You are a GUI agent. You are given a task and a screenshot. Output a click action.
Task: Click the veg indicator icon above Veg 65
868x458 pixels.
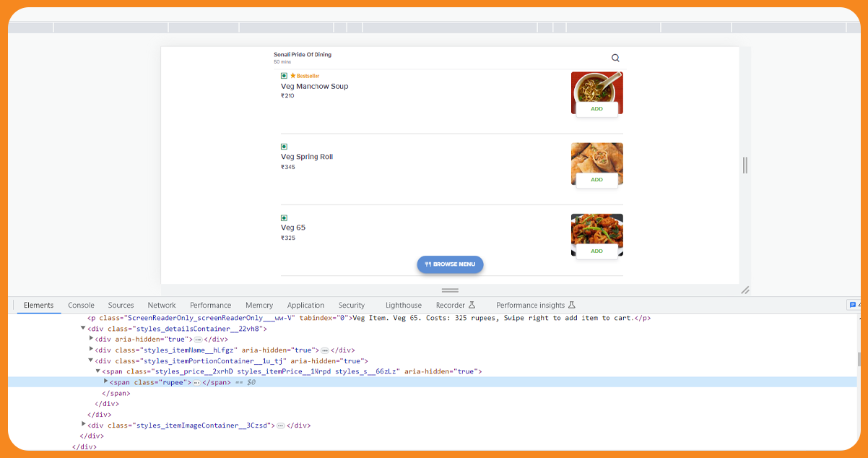coord(284,217)
